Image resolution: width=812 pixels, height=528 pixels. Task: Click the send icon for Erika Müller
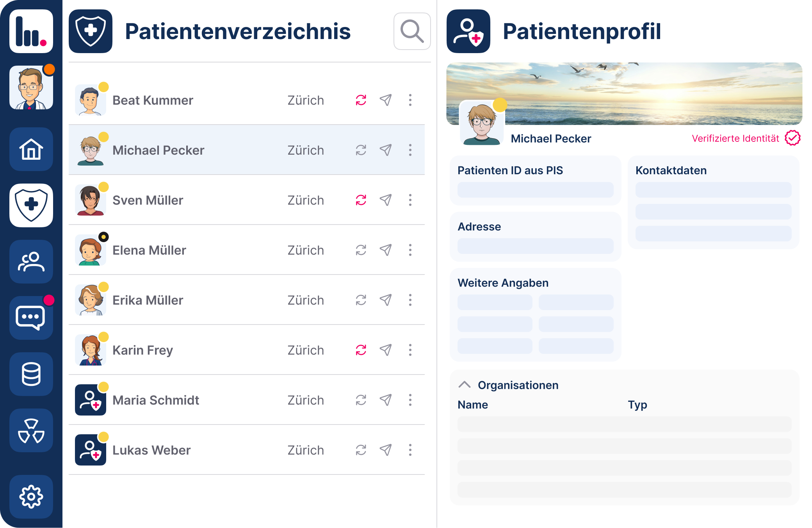click(386, 300)
